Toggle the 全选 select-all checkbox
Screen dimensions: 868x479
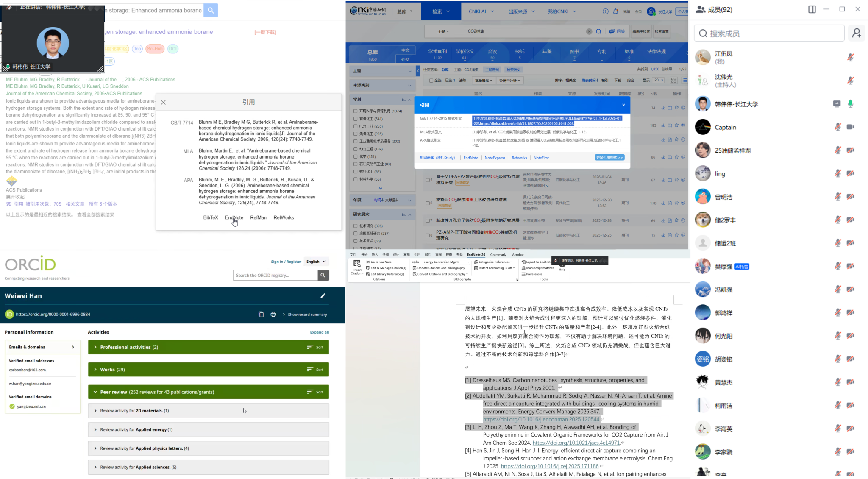(x=431, y=81)
